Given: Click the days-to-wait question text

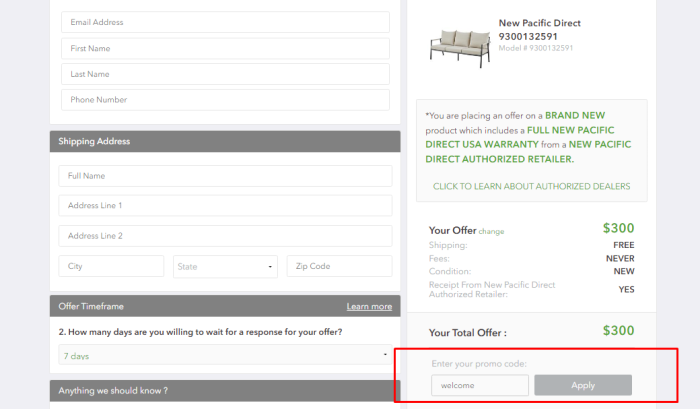Looking at the screenshot, I should [x=200, y=332].
